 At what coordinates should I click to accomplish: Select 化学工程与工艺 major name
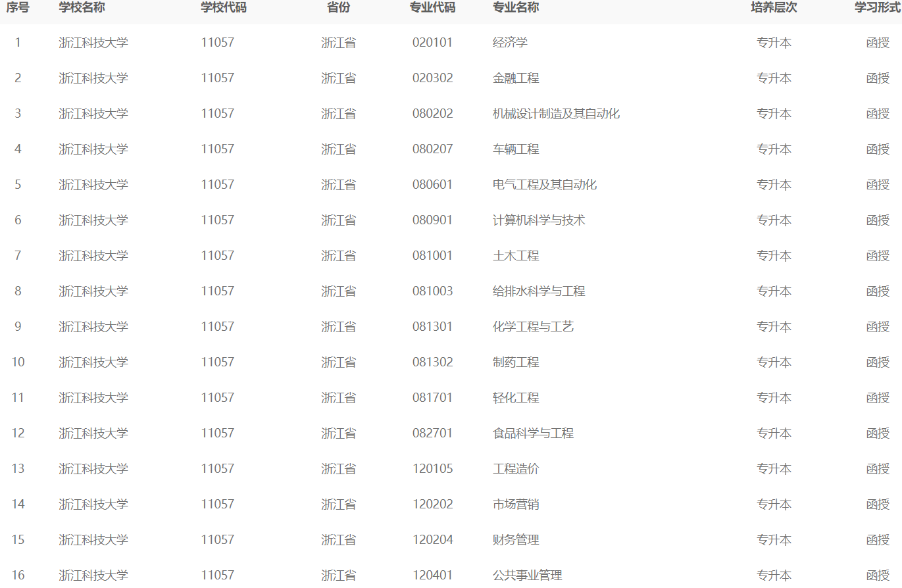[533, 327]
